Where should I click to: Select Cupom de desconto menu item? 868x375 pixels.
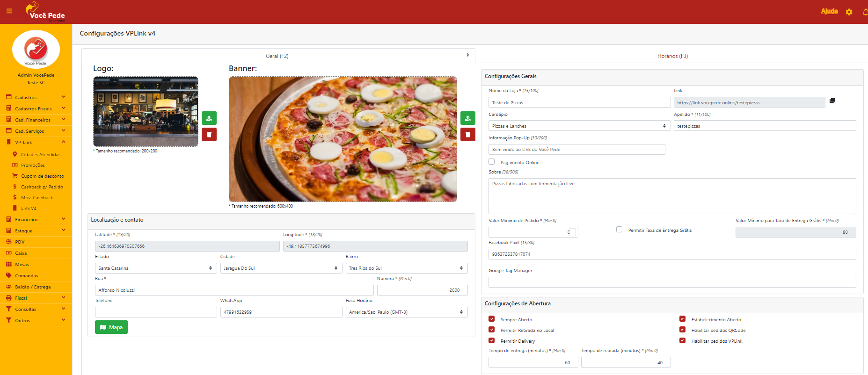42,176
